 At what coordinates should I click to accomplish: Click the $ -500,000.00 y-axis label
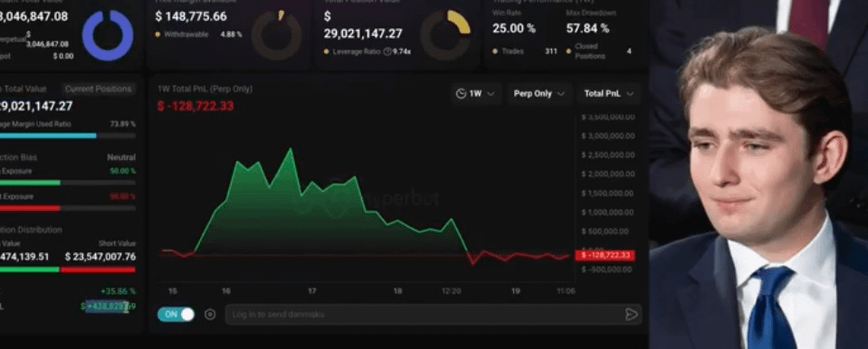606,269
